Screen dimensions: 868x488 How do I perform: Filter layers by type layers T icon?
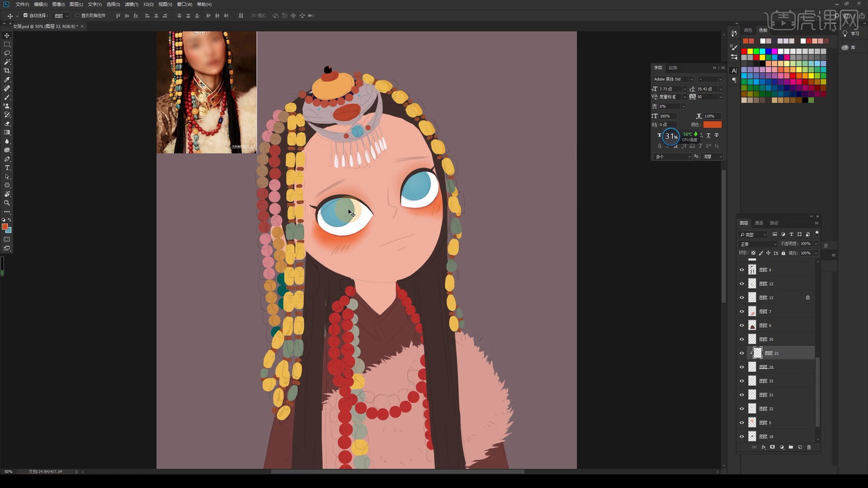tap(791, 235)
